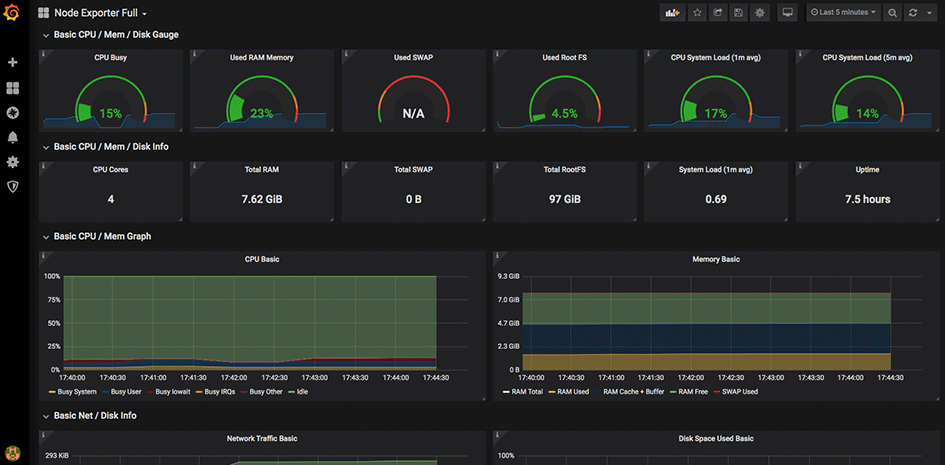
Task: Open the Dashboards grid icon in sidebar
Action: [13, 89]
